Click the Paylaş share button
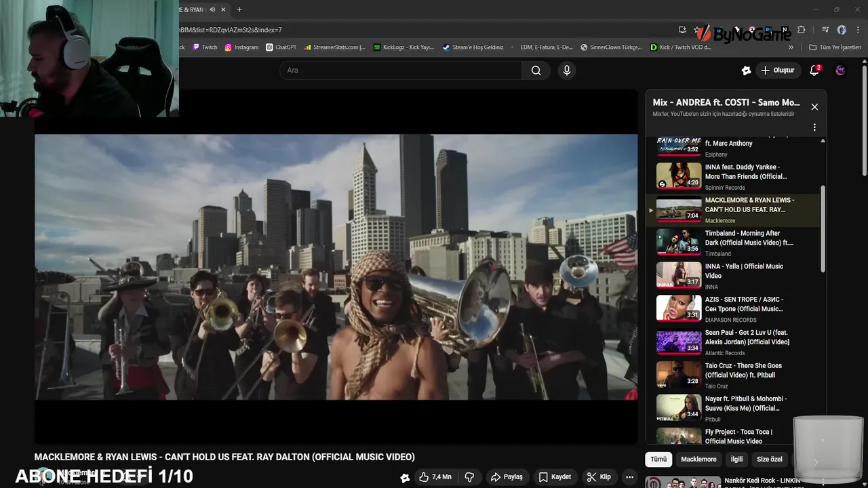The width and height of the screenshot is (868, 488). tap(507, 477)
